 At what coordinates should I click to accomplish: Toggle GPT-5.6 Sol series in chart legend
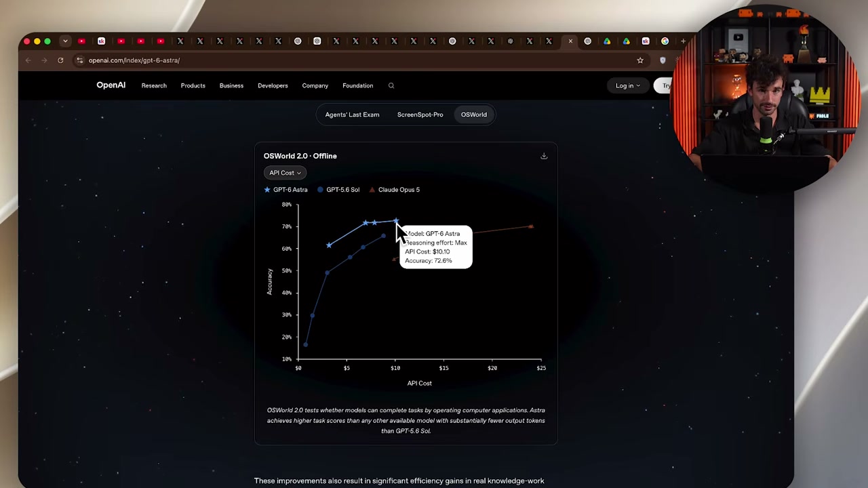(x=338, y=190)
